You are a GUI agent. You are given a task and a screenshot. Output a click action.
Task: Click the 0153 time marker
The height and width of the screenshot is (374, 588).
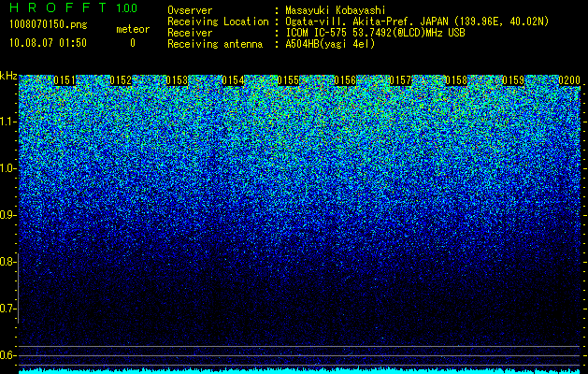pyautogui.click(x=177, y=80)
